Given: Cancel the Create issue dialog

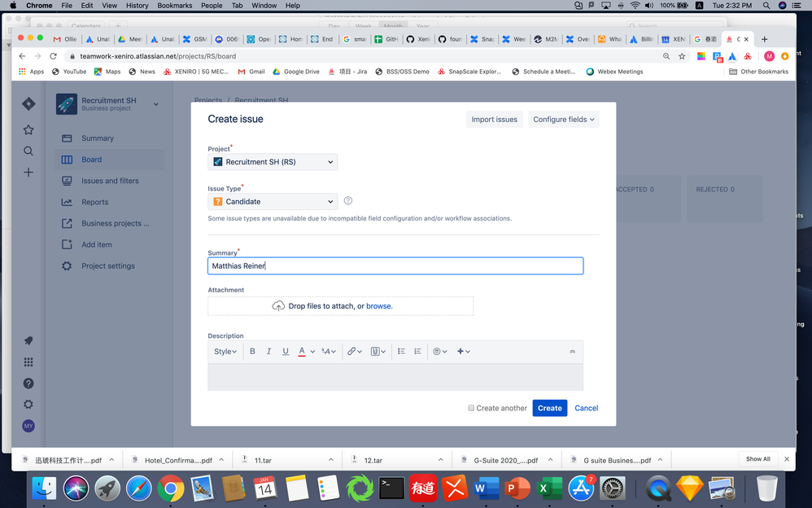Looking at the screenshot, I should (586, 408).
